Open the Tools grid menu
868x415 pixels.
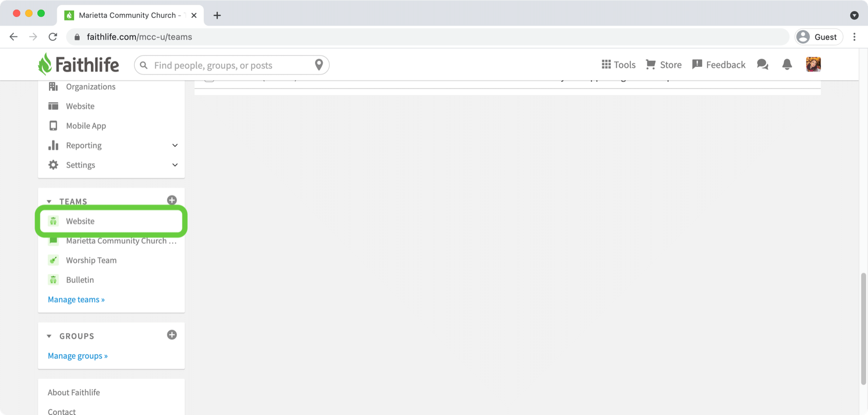pos(618,64)
